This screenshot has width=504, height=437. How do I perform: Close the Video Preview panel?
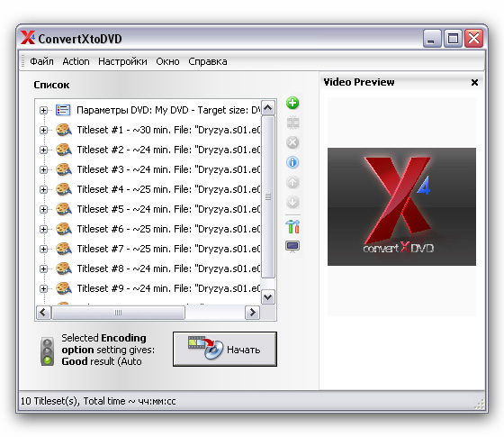pos(474,82)
